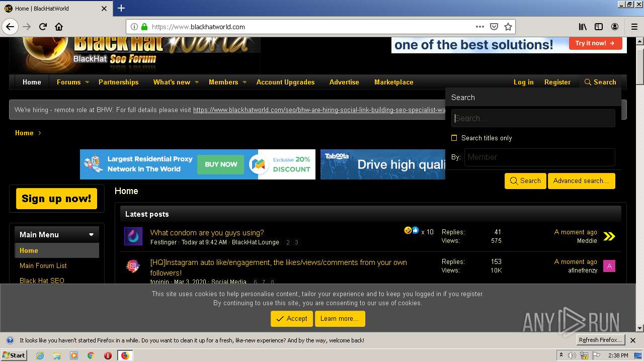This screenshot has width=644, height=362.
Task: Click Festinger's avatar on condom thread
Action: (x=133, y=236)
